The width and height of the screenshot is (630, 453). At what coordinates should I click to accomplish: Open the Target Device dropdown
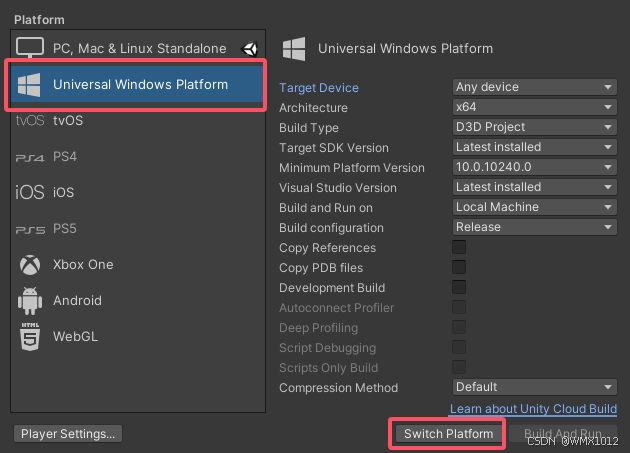pos(535,87)
